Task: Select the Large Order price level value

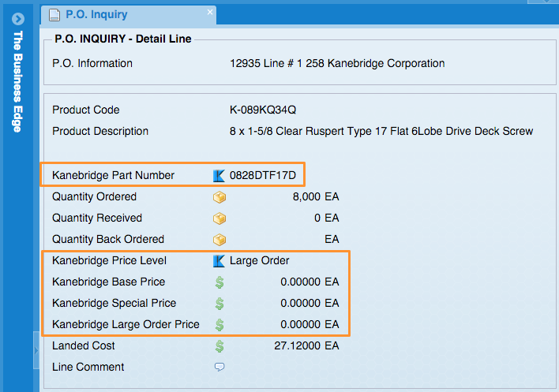Action: (259, 260)
